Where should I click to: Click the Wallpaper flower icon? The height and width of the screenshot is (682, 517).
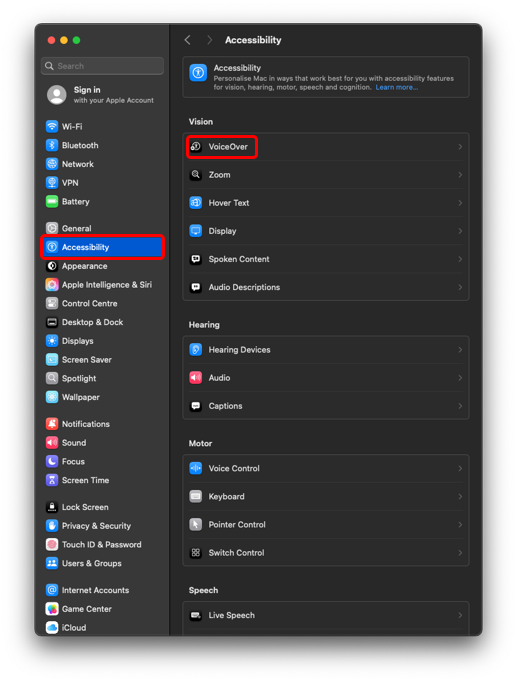point(52,397)
